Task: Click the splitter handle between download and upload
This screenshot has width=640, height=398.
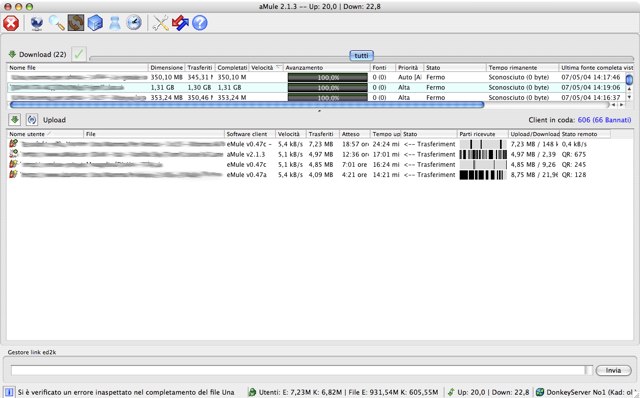Action: 319,111
